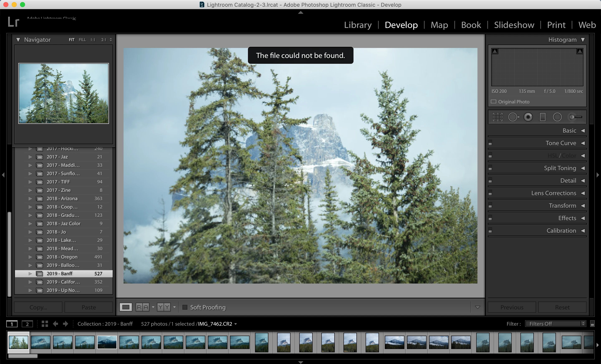Toggle the Tone Curve panel switch
Viewport: 601px width, 364px height.
click(x=490, y=143)
